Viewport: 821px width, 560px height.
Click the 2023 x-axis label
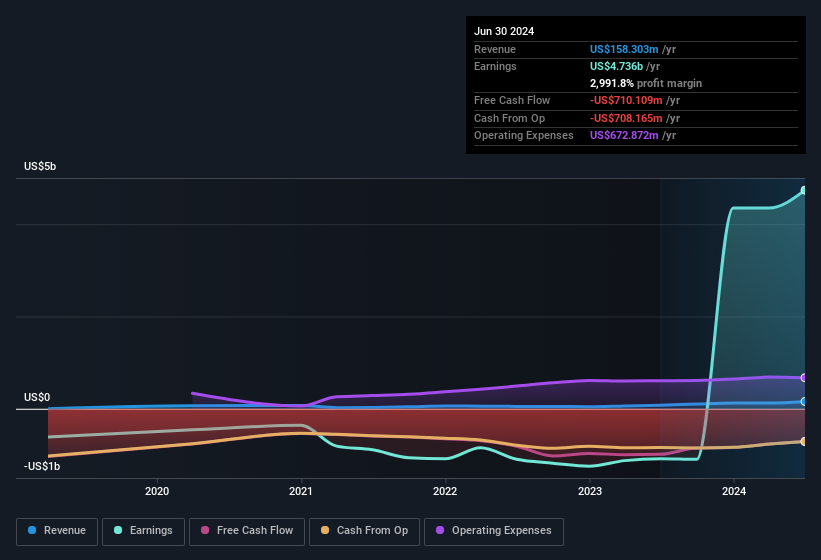pyautogui.click(x=590, y=491)
